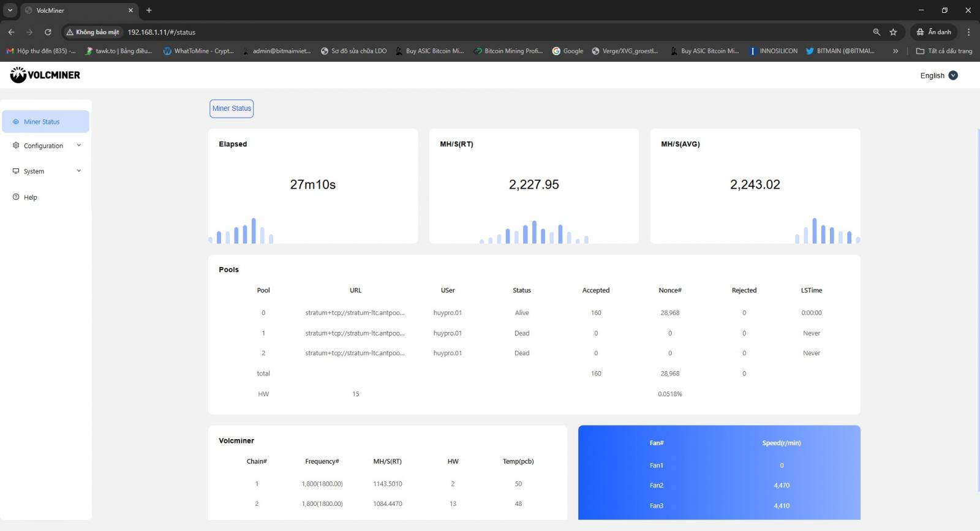Open the admin@bitmainviet bookmark
The image size is (980, 531).
click(x=277, y=51)
